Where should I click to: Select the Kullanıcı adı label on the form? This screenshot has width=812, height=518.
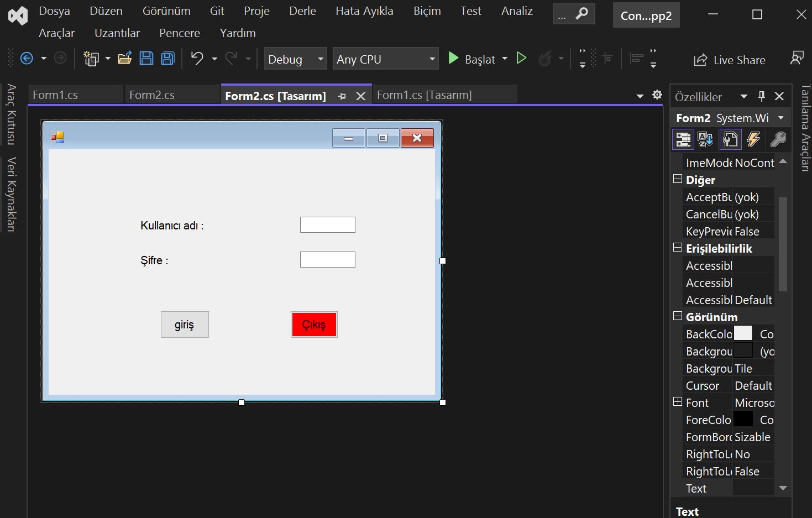click(172, 226)
